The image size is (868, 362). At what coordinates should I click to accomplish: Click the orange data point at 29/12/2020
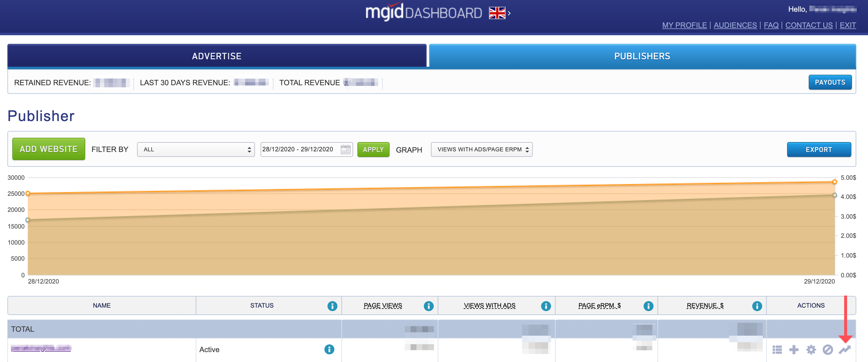point(834,182)
